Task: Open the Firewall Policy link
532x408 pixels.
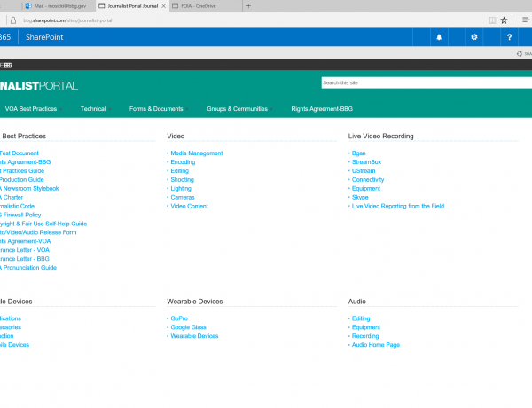Action: click(20, 215)
